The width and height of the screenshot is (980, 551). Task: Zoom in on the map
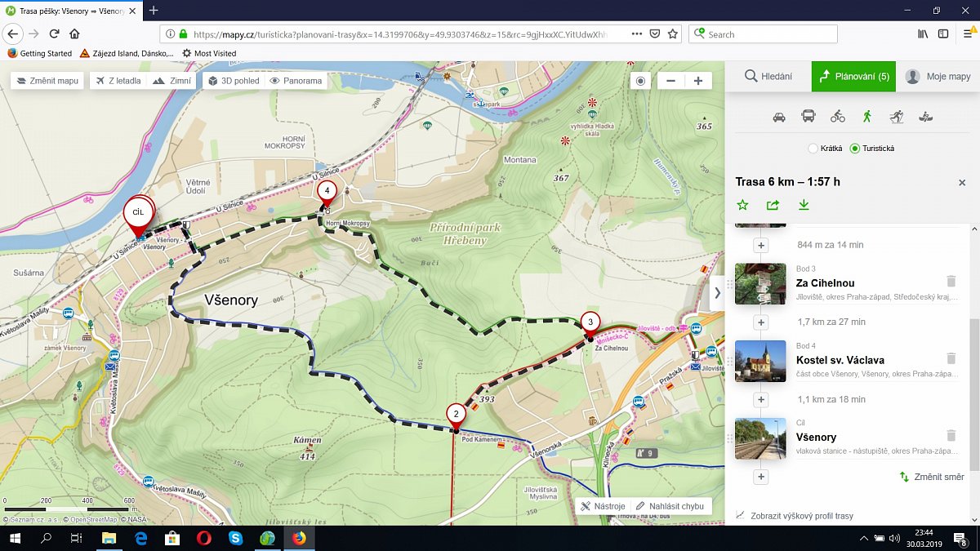(698, 81)
